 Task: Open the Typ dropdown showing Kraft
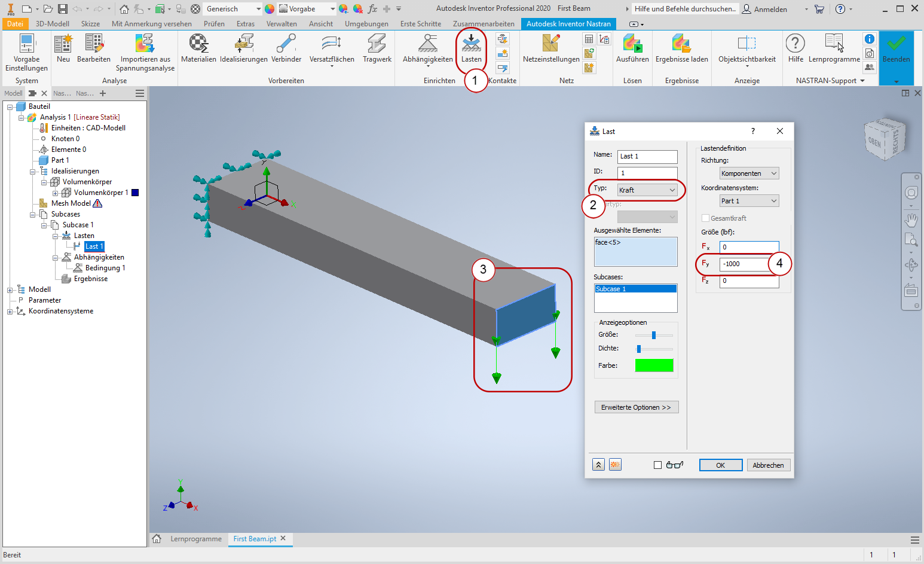647,190
